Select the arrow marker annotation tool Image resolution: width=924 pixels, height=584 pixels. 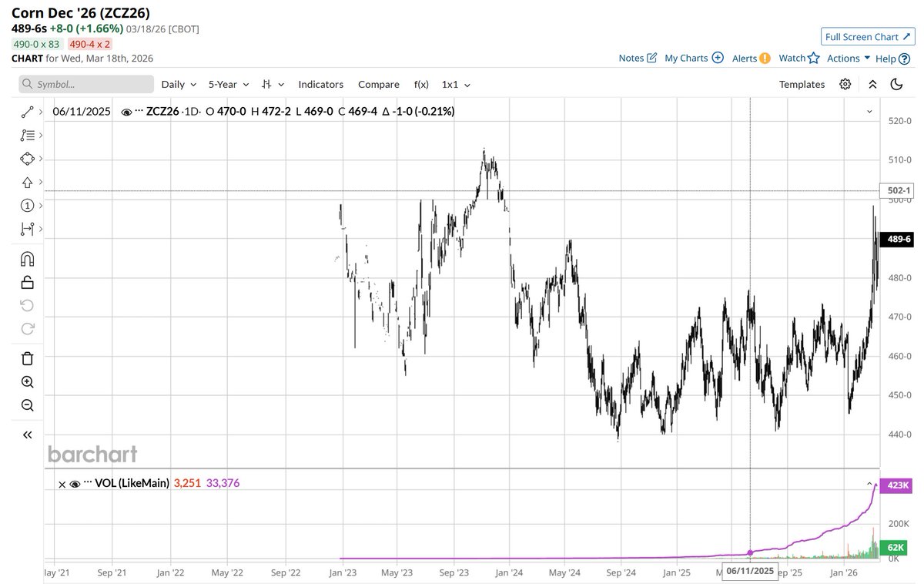tap(28, 182)
